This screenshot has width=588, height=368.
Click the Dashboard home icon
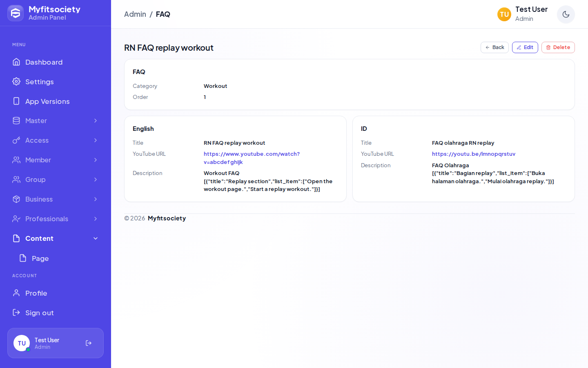16,62
